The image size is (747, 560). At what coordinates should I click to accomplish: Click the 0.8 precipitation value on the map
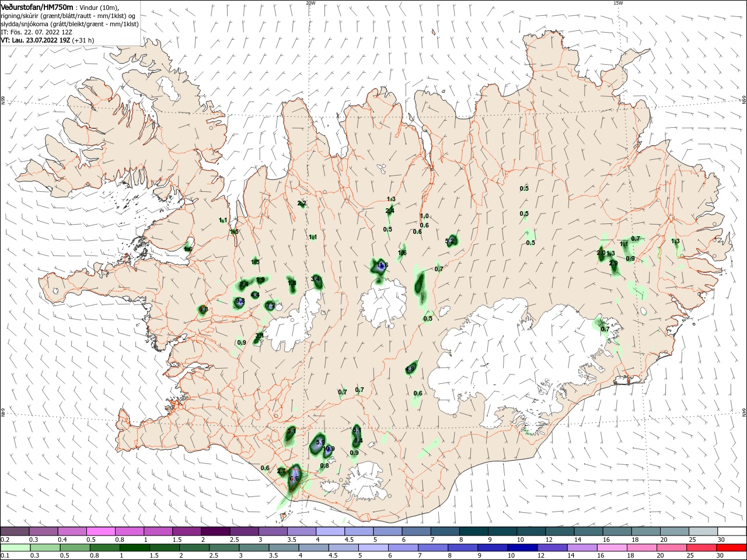tap(324, 466)
